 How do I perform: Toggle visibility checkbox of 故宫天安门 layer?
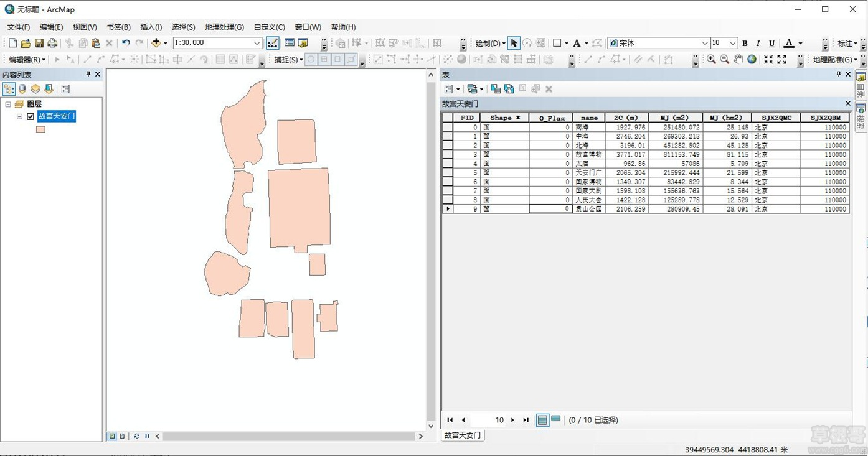tap(31, 116)
